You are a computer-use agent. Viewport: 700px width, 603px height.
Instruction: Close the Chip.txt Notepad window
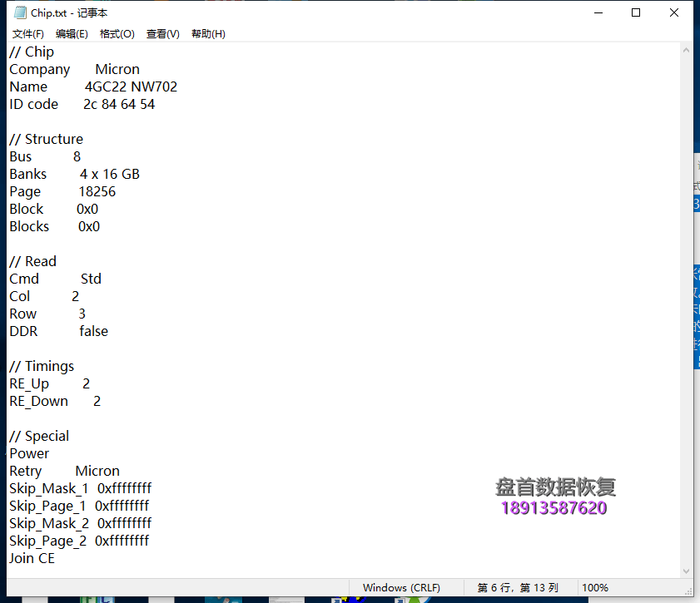[x=674, y=12]
